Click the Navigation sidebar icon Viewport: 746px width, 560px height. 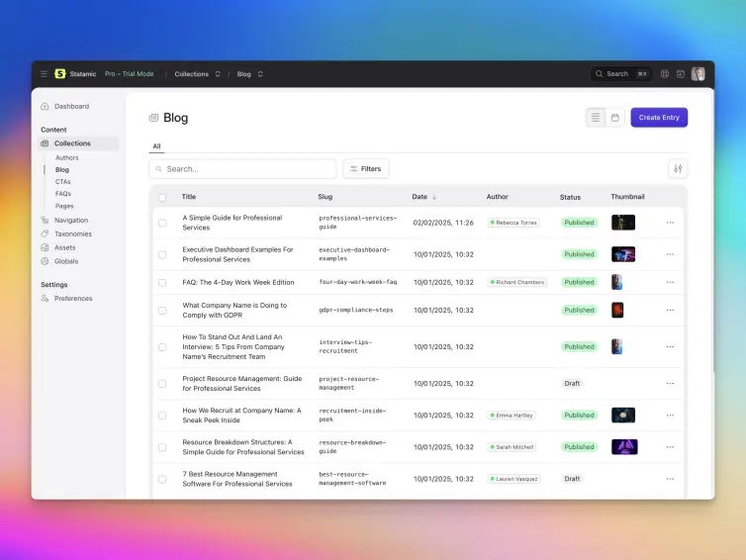coord(45,220)
